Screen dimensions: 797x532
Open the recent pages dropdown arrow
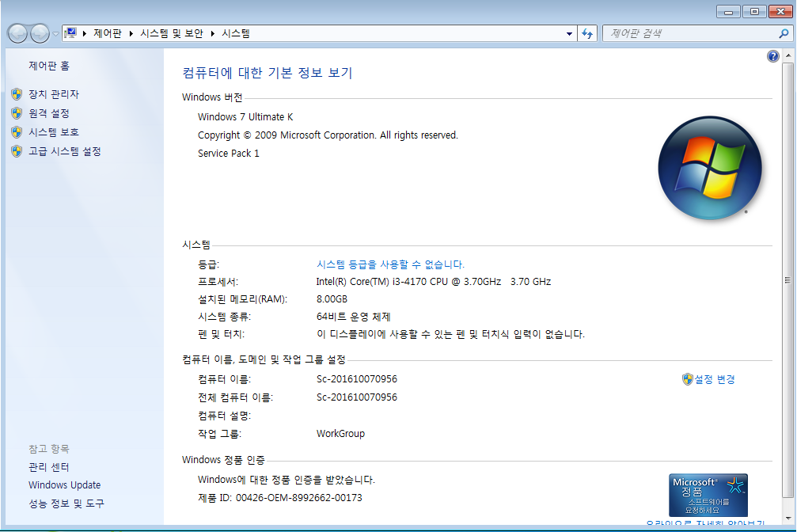(56, 34)
